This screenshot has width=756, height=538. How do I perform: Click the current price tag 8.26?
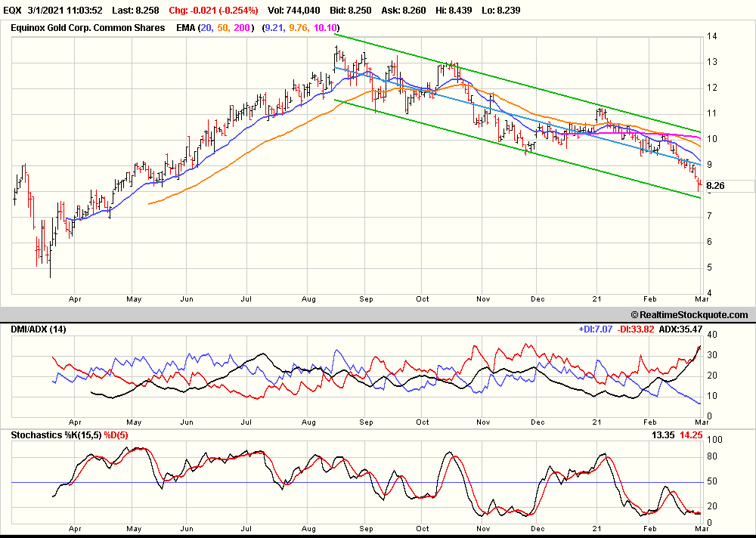715,185
